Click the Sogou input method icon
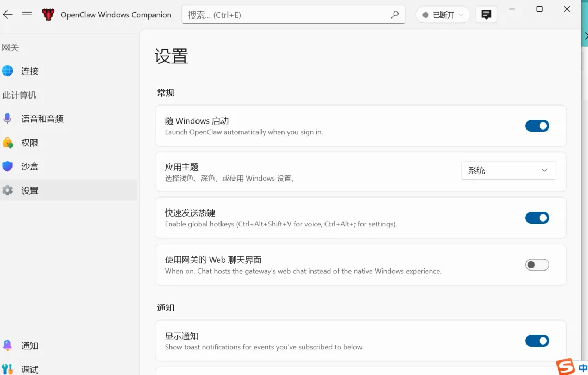 coord(565,366)
